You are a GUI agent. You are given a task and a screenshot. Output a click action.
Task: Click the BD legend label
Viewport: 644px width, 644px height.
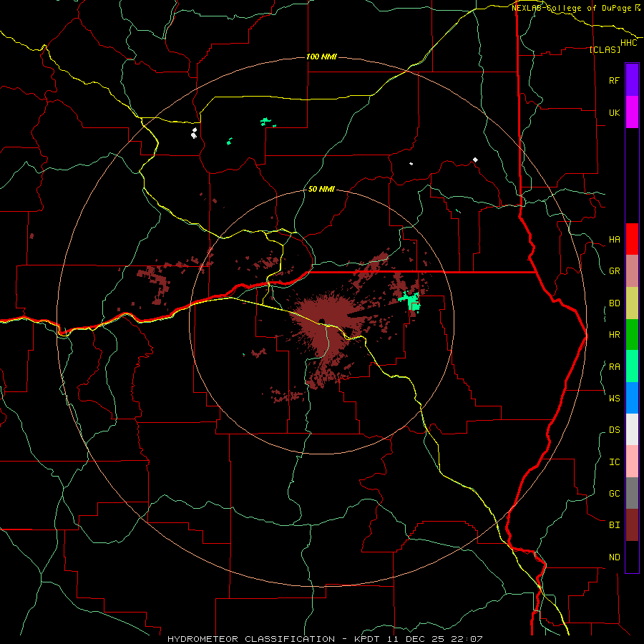[614, 303]
